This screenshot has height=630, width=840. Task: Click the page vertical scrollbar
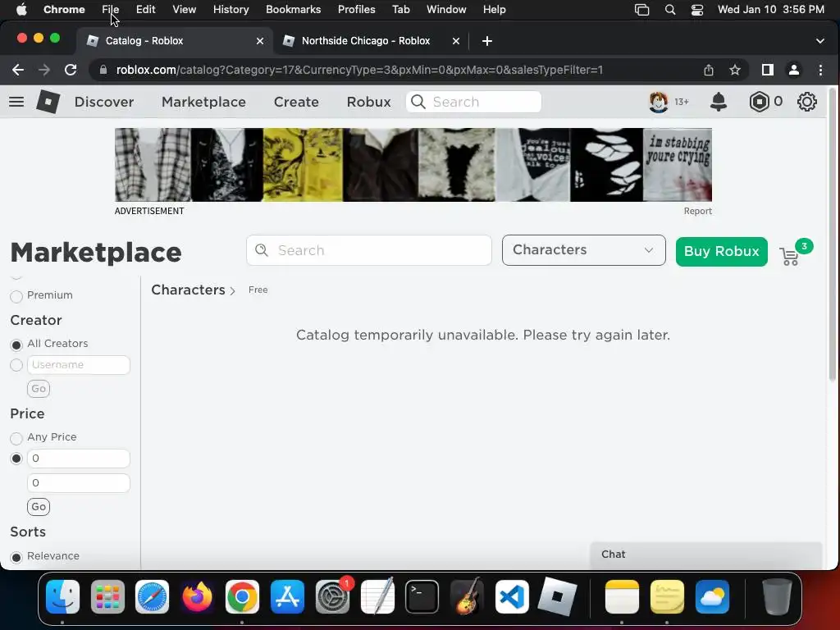click(x=832, y=235)
